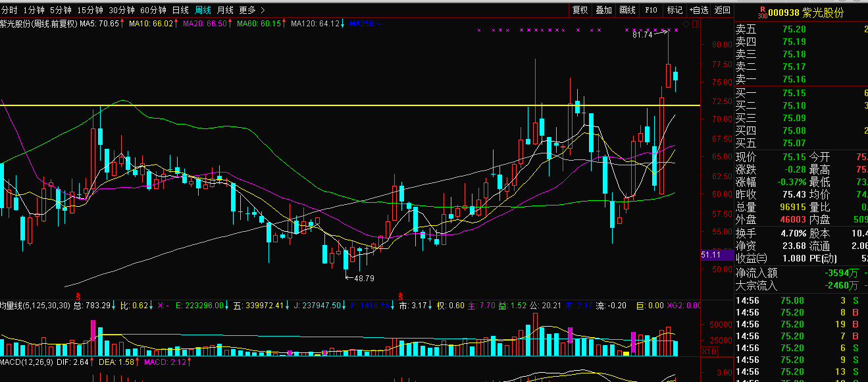Click the trade tick row with volume 13

(802, 372)
